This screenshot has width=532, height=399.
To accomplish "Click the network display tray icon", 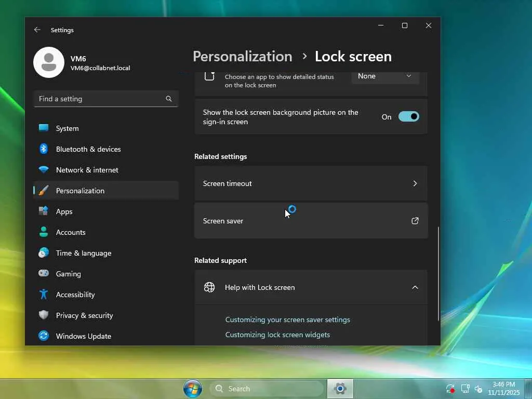I will pyautogui.click(x=465, y=389).
